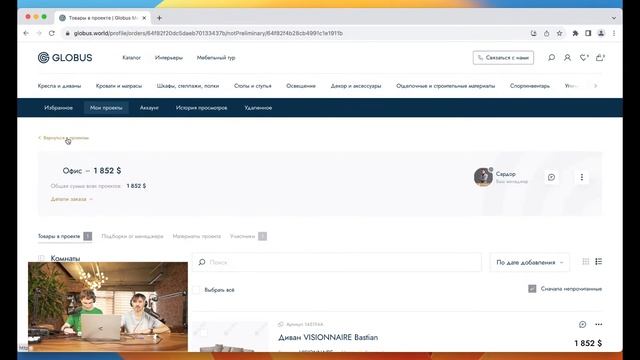This screenshot has height=360, width=640.
Task: Open the Chrome three-dot menu
Action: click(x=614, y=33)
